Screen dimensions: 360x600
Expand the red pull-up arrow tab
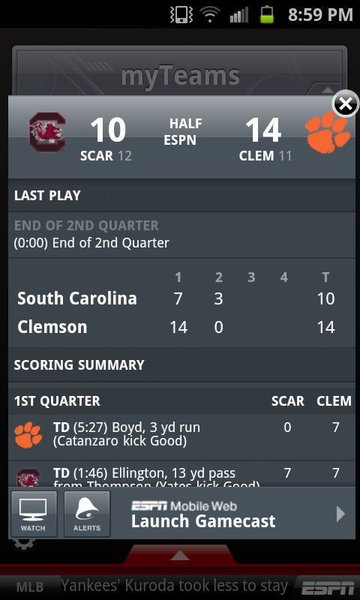(179, 554)
